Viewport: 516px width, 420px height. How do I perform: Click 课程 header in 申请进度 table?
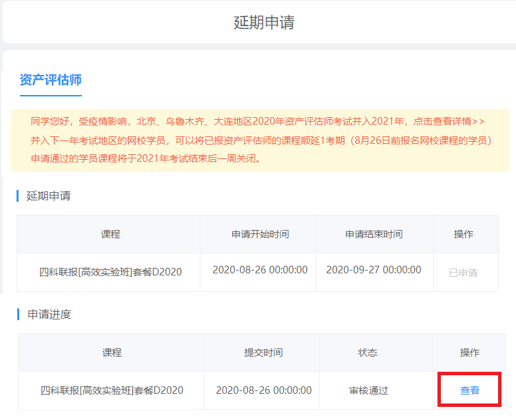pos(112,353)
